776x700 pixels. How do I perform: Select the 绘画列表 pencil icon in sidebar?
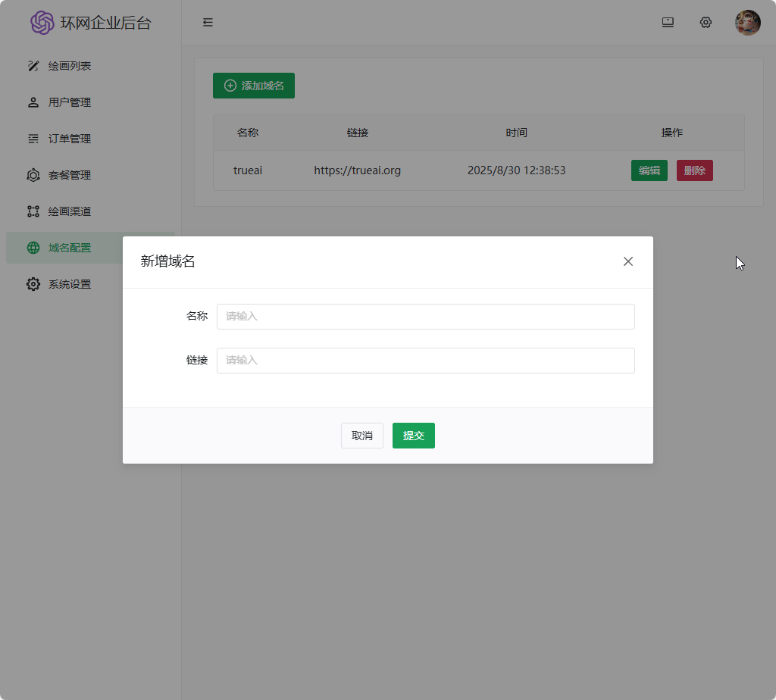[x=33, y=66]
